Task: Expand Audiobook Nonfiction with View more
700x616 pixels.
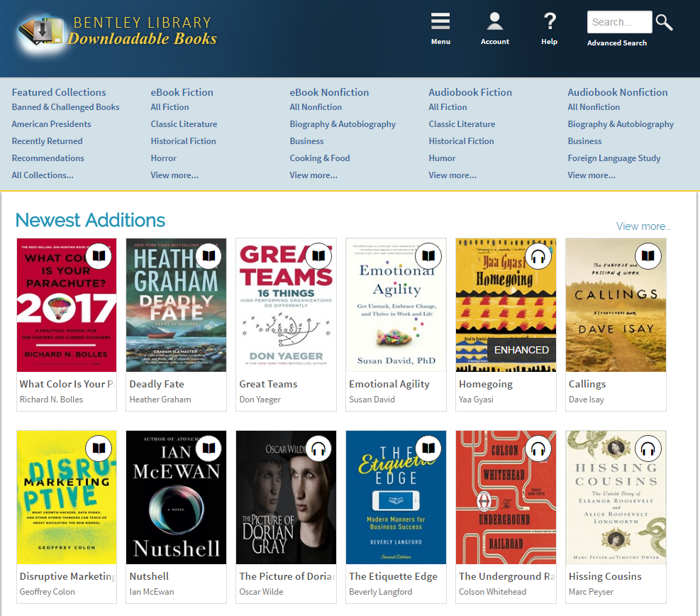Action: [x=591, y=175]
